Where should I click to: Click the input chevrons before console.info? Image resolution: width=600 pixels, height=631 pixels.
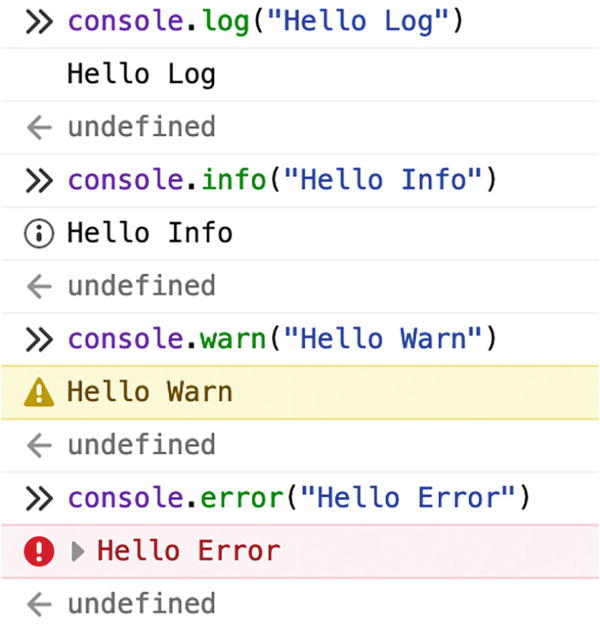click(37, 181)
